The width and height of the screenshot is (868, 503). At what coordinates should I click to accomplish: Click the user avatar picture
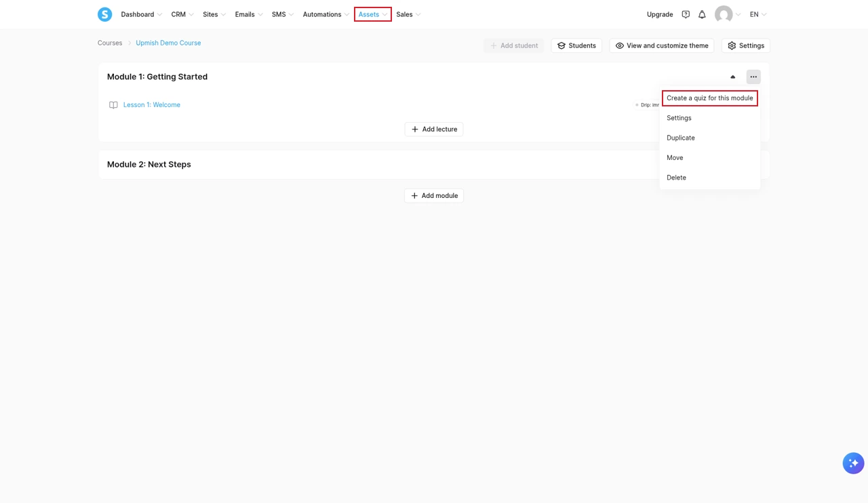point(724,14)
